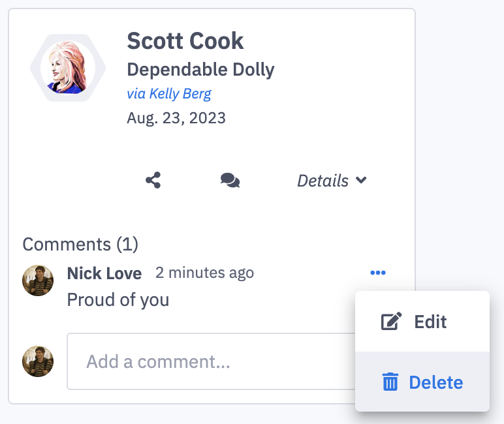Click Nick Love's comment avatar

[x=38, y=281]
